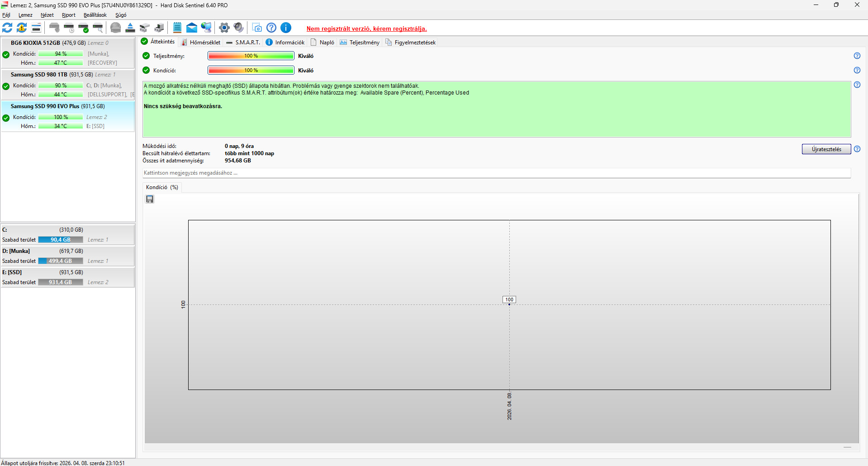Click the unregistered version registration link

click(x=367, y=29)
